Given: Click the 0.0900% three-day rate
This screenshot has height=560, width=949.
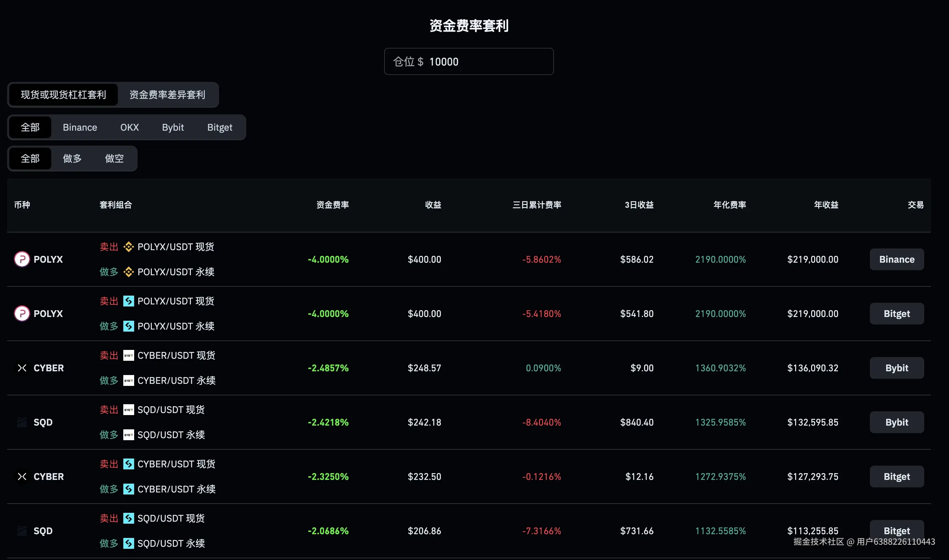Looking at the screenshot, I should (x=543, y=368).
